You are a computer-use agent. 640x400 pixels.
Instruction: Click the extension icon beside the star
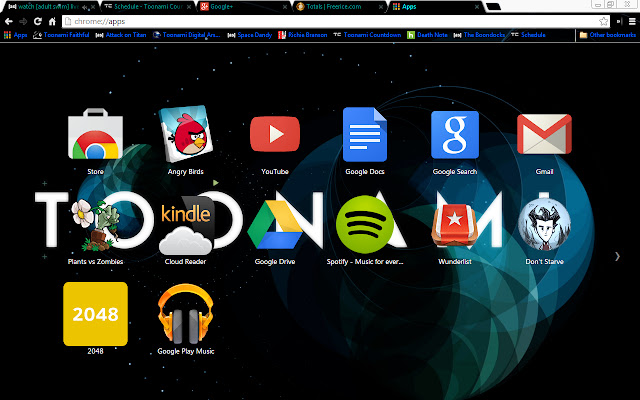pos(619,21)
